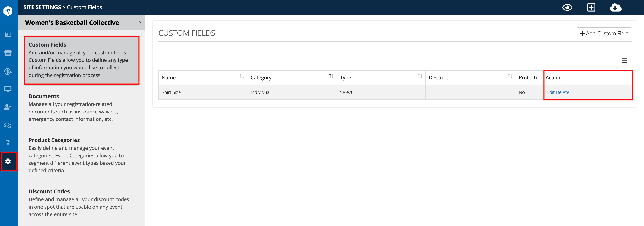
Task: Open the storefront icon in sidebar
Action: [8, 53]
